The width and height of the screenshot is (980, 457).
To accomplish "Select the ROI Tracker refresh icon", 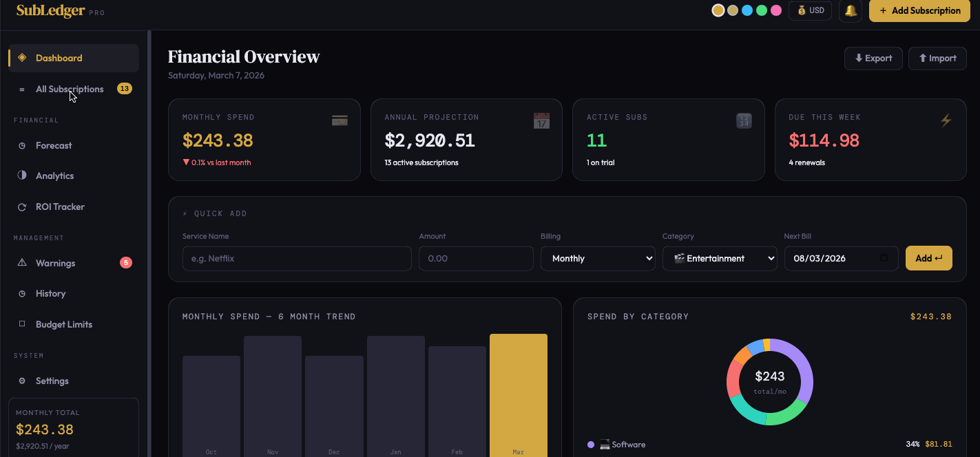I will (23, 206).
